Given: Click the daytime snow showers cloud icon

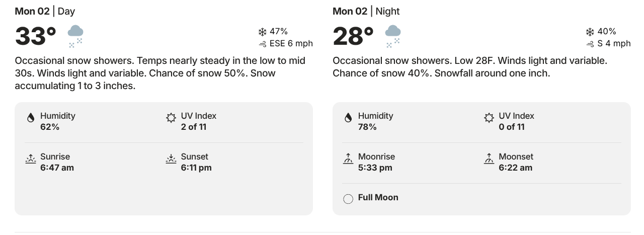Looking at the screenshot, I should point(75,36).
